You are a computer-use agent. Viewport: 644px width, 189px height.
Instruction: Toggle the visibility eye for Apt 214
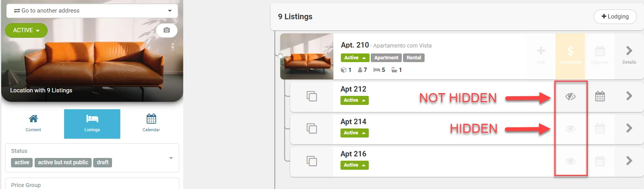click(x=570, y=128)
